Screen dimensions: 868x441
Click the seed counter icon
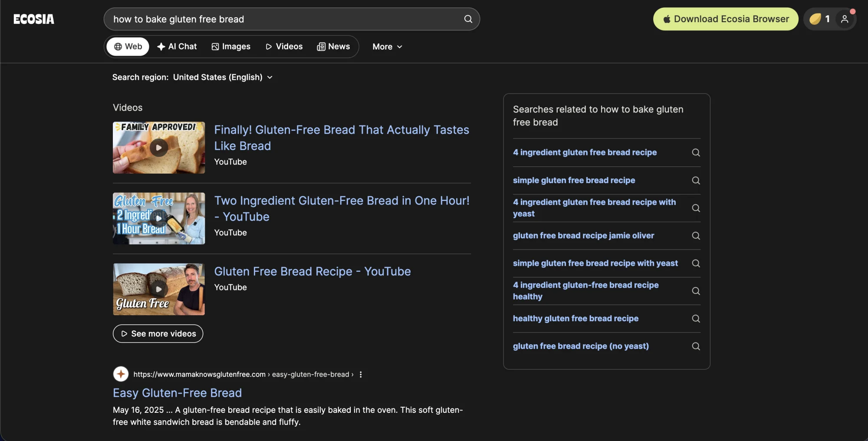(815, 19)
